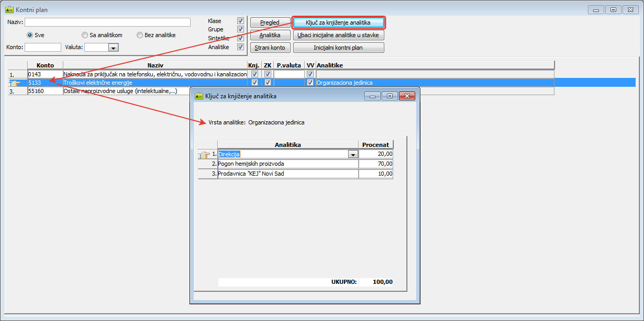Select the Sa analitikom radio button
The image size is (644, 321).
click(85, 35)
